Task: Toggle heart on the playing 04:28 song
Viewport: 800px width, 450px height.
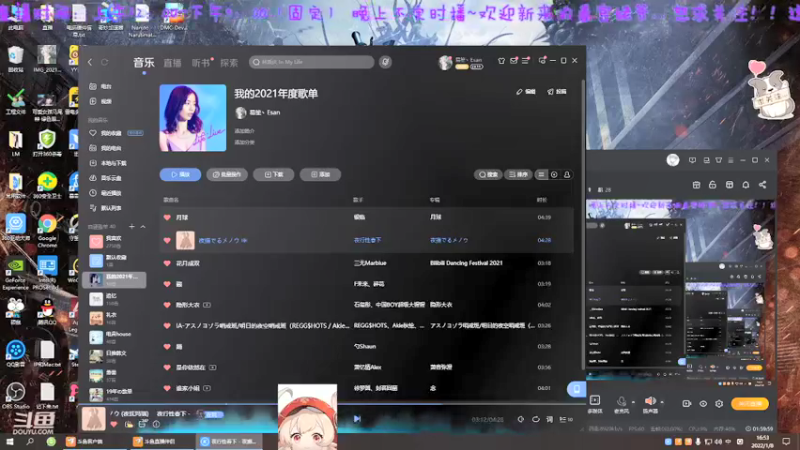Action: click(x=167, y=240)
